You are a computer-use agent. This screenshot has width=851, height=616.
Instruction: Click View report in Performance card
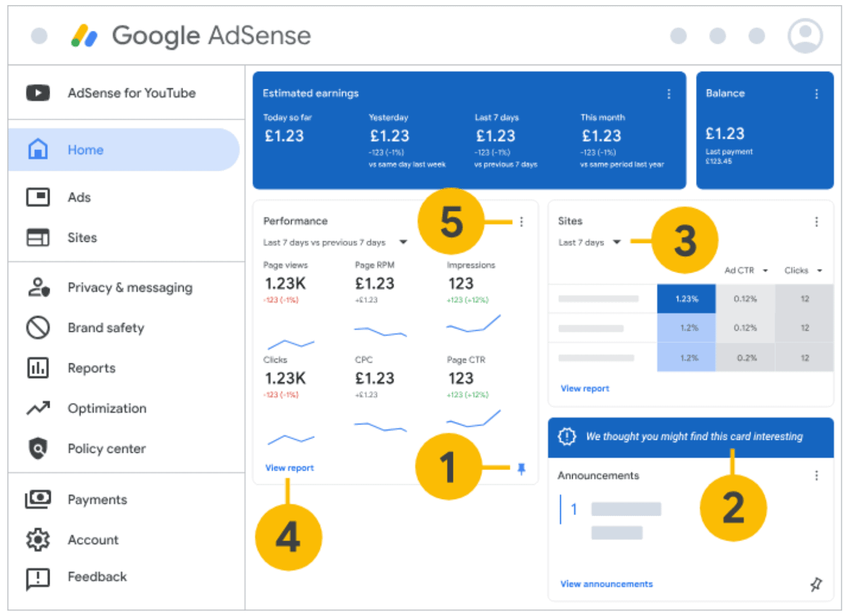(x=290, y=468)
